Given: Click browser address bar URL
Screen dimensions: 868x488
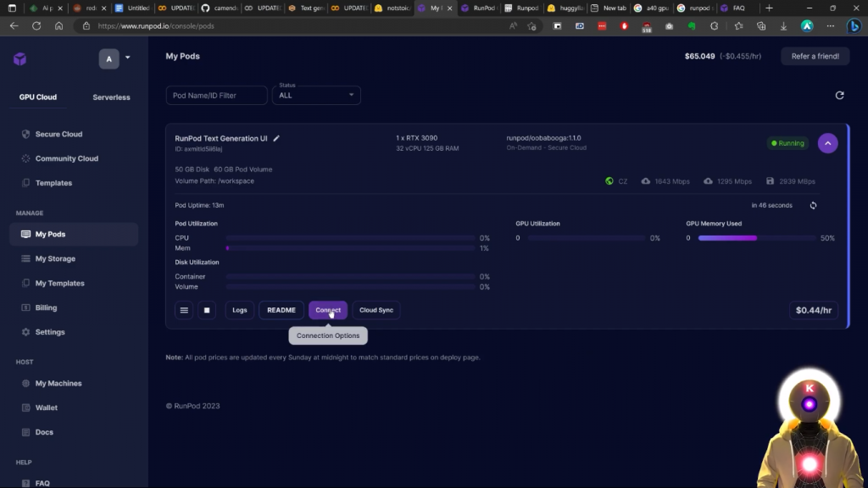Looking at the screenshot, I should (156, 26).
